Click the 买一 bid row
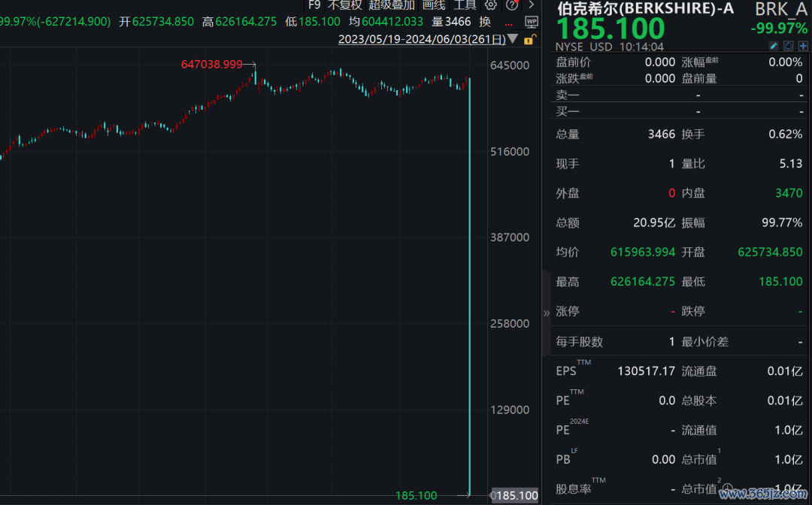This screenshot has width=812, height=505. pos(680,111)
